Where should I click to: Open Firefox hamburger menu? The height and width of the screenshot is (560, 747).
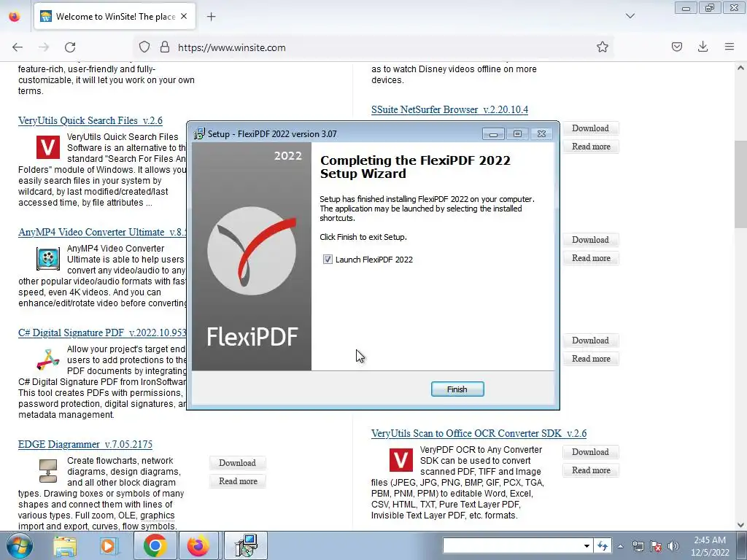(x=729, y=47)
